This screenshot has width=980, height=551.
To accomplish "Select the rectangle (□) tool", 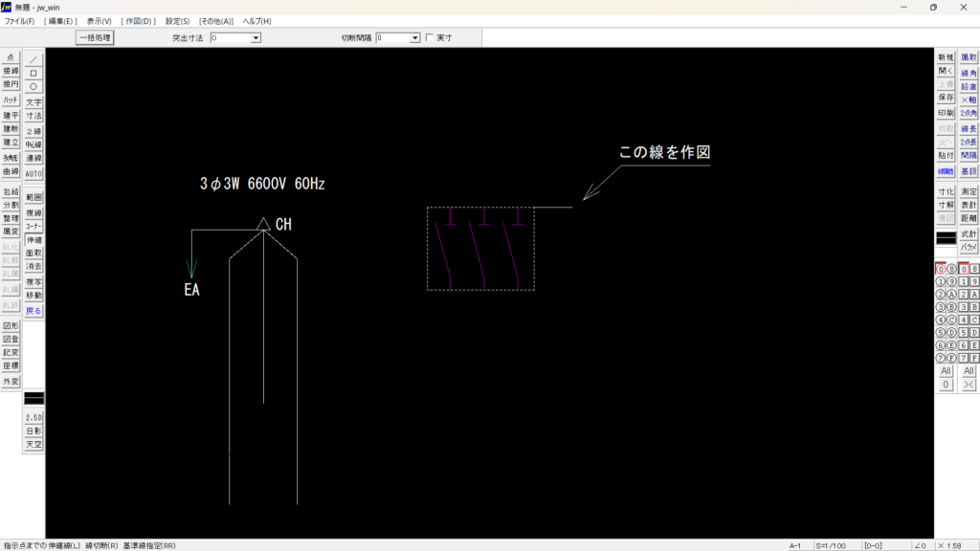I will coord(33,73).
